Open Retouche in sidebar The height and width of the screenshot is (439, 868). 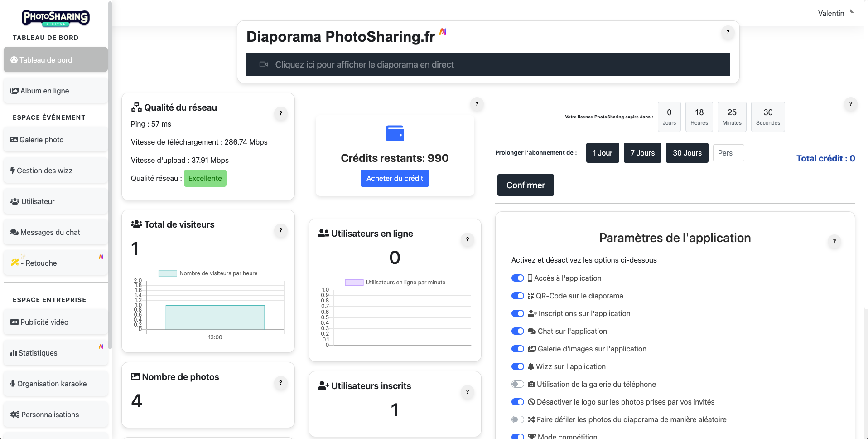56,263
